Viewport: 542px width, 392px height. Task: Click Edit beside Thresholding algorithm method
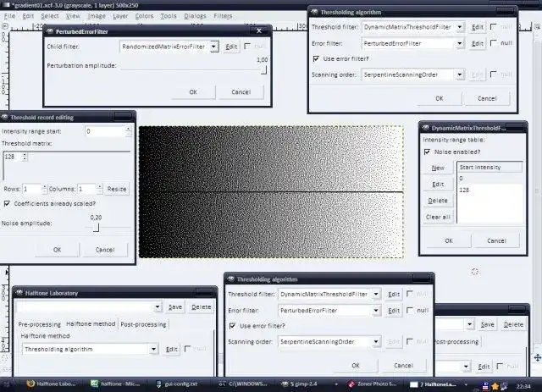171,349
